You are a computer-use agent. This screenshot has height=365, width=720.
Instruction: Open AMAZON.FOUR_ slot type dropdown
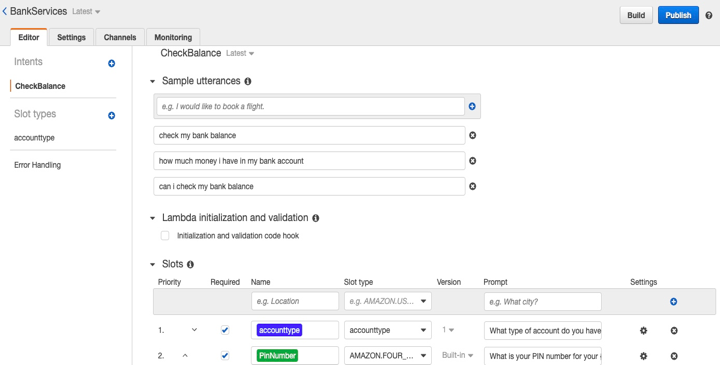coord(388,355)
